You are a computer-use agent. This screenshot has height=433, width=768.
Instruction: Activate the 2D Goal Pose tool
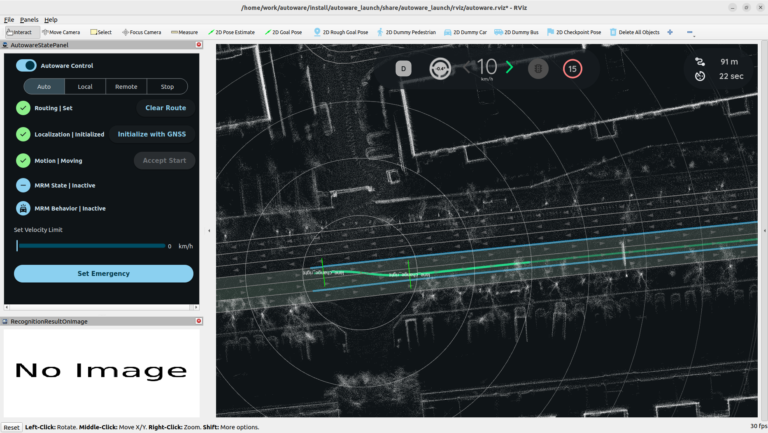point(284,32)
